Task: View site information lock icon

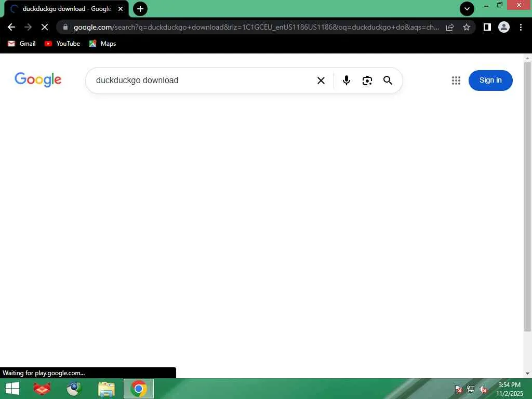Action: click(x=65, y=27)
